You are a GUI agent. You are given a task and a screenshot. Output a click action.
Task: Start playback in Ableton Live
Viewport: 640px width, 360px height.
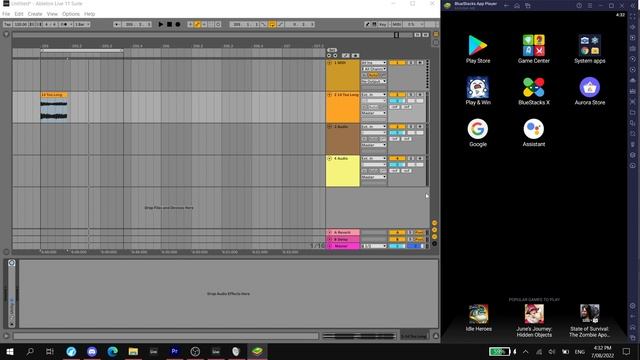[x=161, y=24]
